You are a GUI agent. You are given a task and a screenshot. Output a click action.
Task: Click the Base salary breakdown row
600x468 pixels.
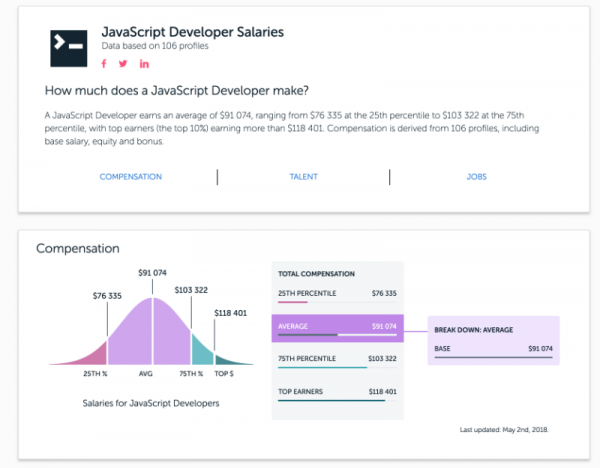pyautogui.click(x=493, y=349)
